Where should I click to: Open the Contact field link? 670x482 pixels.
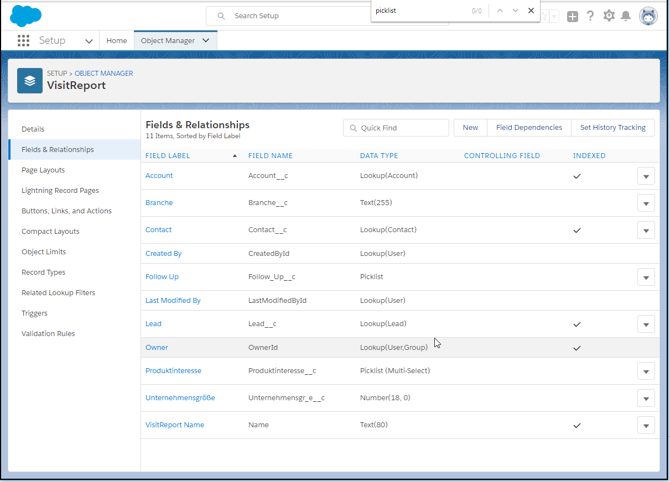click(159, 230)
